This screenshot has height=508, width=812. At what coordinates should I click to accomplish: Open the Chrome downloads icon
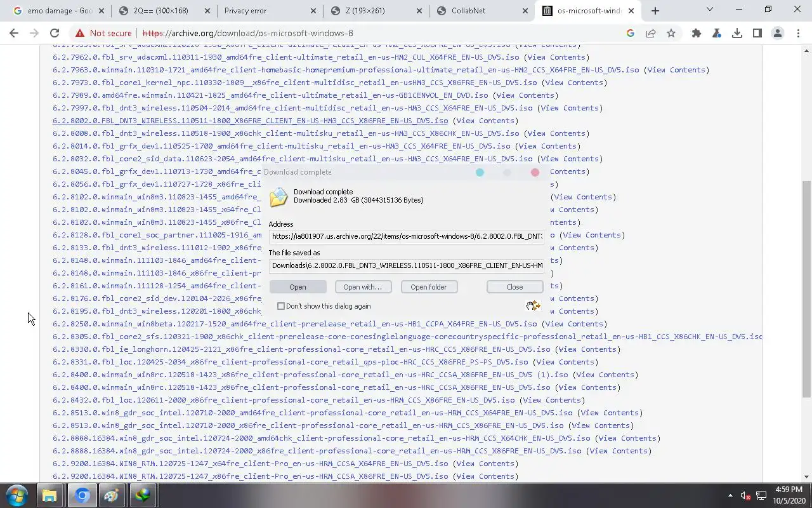pos(737,33)
